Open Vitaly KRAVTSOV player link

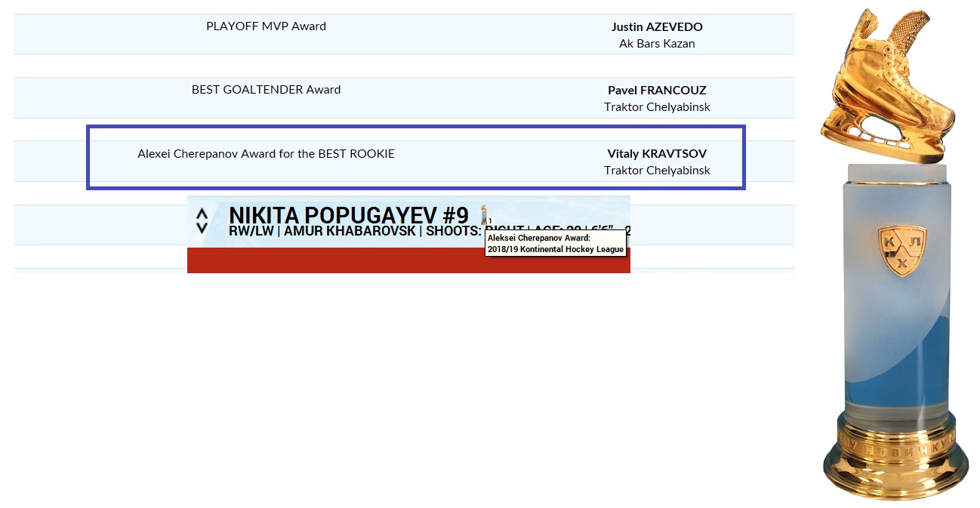656,153
